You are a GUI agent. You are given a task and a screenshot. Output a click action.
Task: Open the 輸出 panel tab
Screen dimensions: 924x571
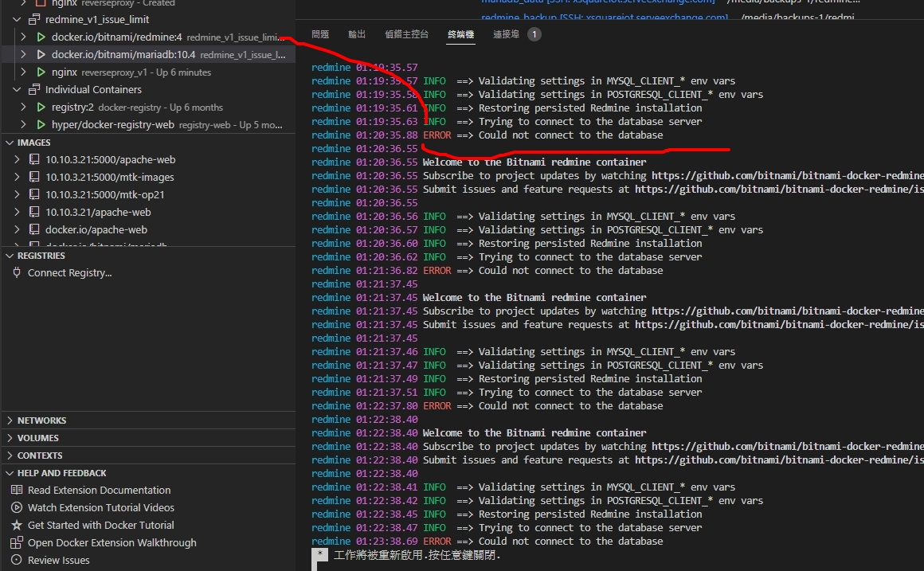[x=356, y=34]
